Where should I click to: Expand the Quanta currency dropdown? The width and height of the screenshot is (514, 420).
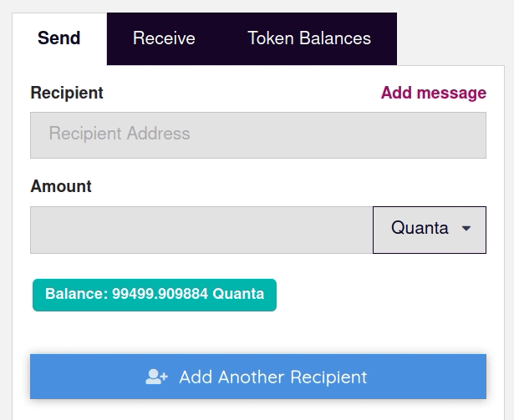point(430,230)
